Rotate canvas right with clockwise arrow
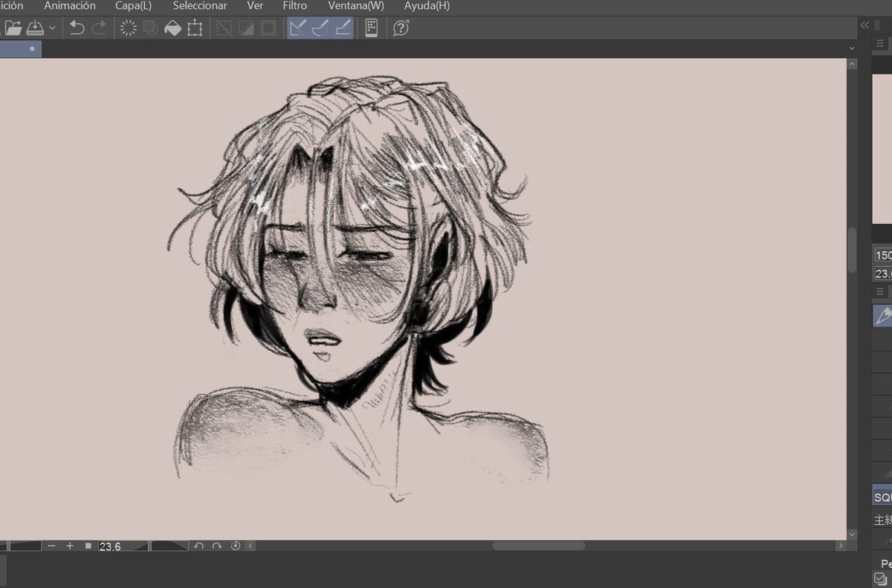This screenshot has height=588, width=892. (x=217, y=546)
